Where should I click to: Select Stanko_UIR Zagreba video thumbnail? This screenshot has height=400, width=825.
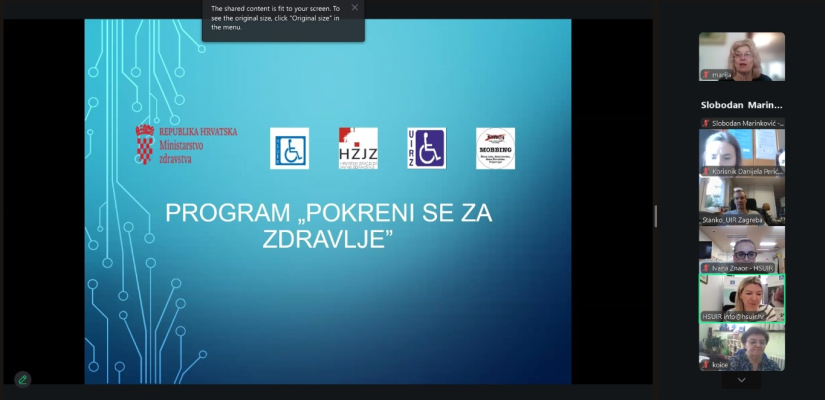point(742,201)
